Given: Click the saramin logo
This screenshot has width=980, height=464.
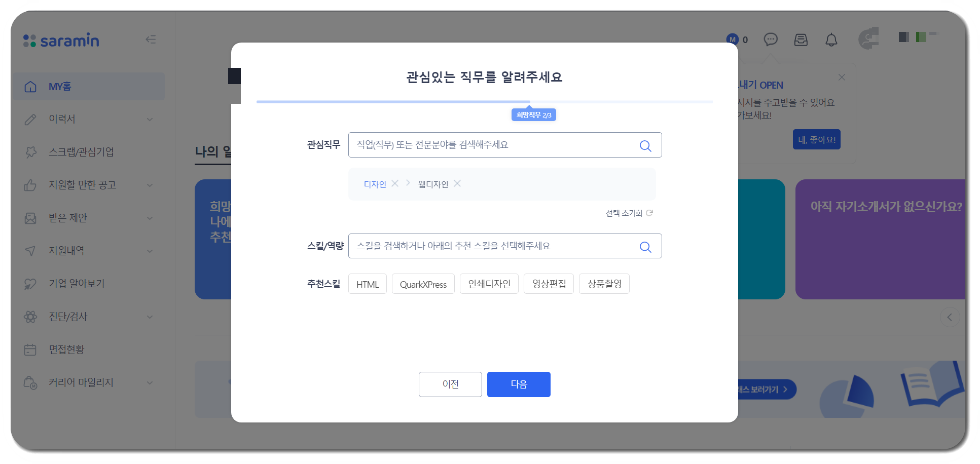Looking at the screenshot, I should point(61,41).
